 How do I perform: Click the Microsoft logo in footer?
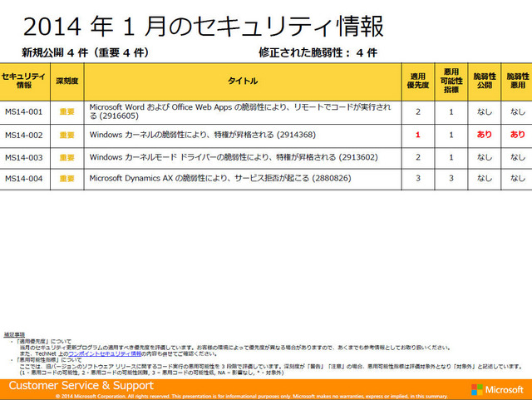tap(497, 390)
